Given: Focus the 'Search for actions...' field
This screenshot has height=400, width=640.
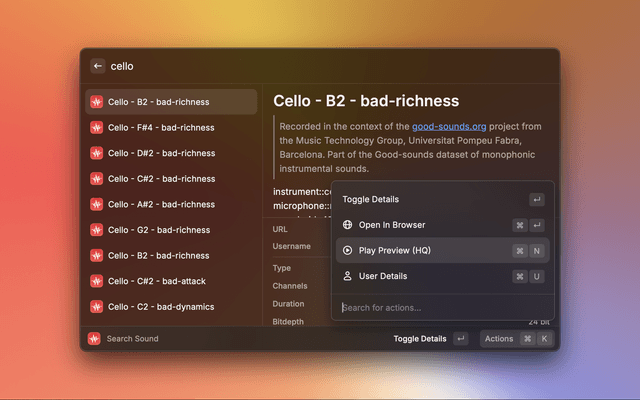Looking at the screenshot, I should pyautogui.click(x=440, y=307).
